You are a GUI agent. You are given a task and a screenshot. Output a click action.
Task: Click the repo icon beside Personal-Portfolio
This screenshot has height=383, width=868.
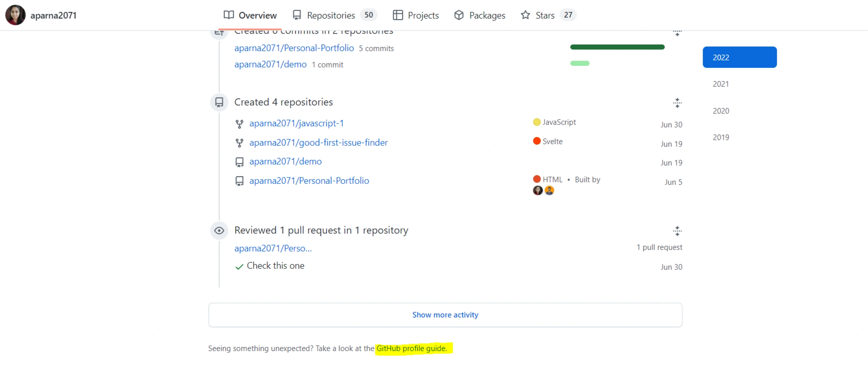pyautogui.click(x=239, y=181)
